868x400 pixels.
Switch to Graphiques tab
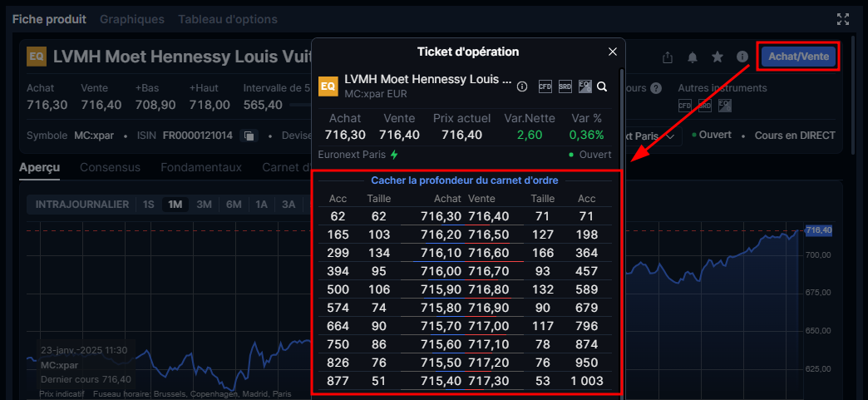(x=131, y=19)
